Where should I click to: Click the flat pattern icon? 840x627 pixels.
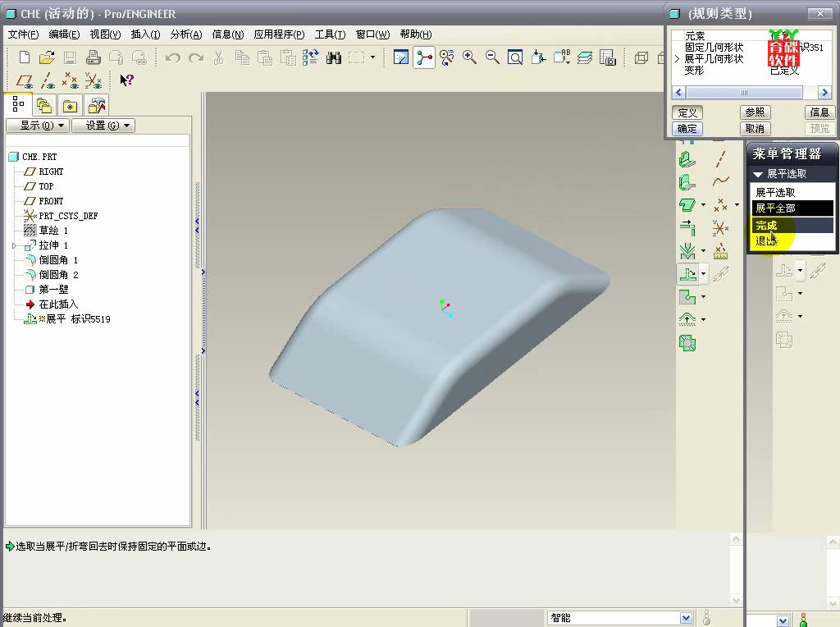687,343
